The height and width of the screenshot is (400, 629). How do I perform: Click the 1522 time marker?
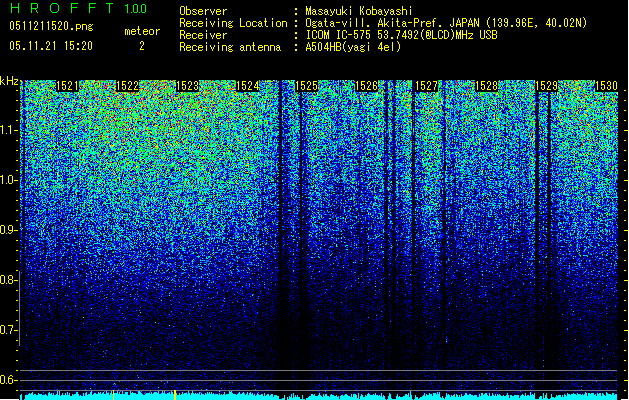(127, 86)
